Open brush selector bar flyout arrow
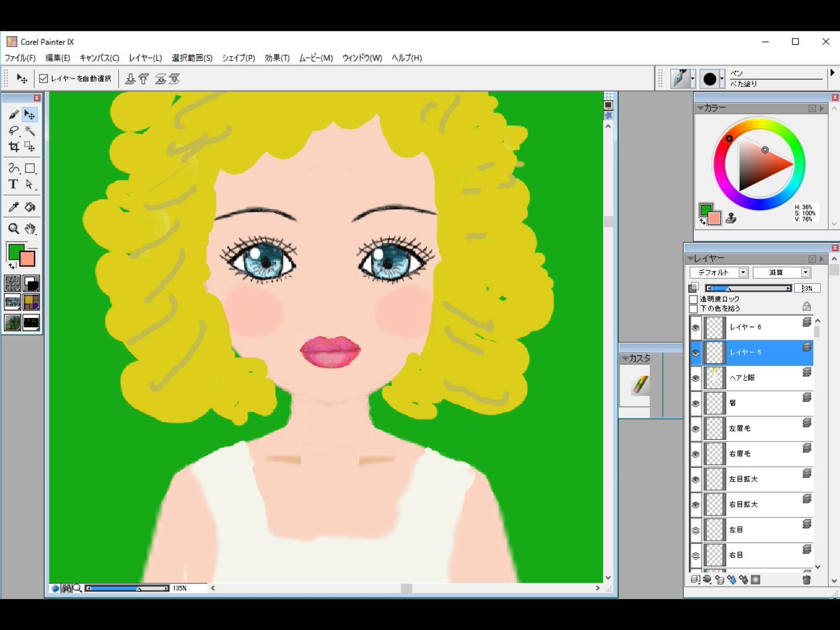 832,73
